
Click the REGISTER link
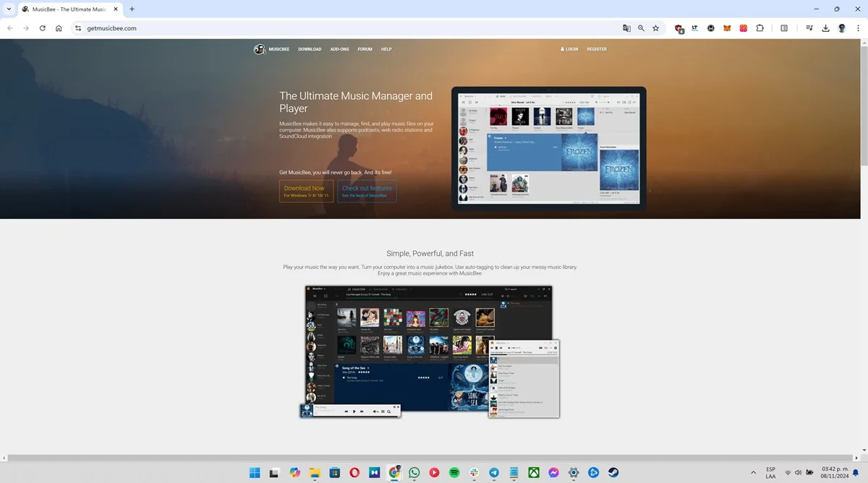coord(597,49)
